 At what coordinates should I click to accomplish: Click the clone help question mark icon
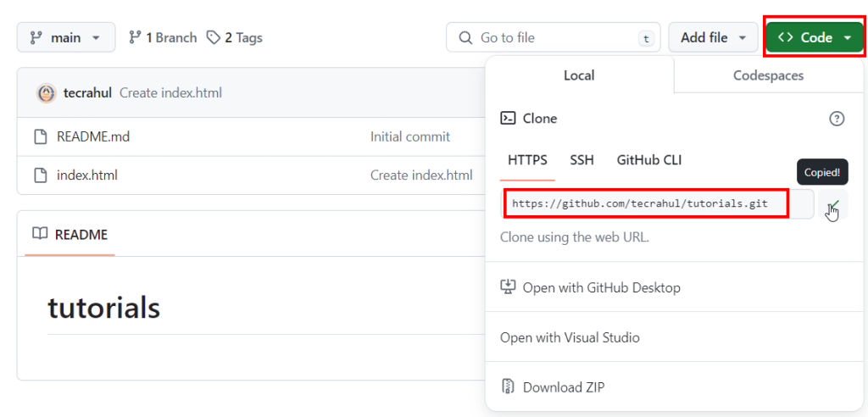coord(837,119)
